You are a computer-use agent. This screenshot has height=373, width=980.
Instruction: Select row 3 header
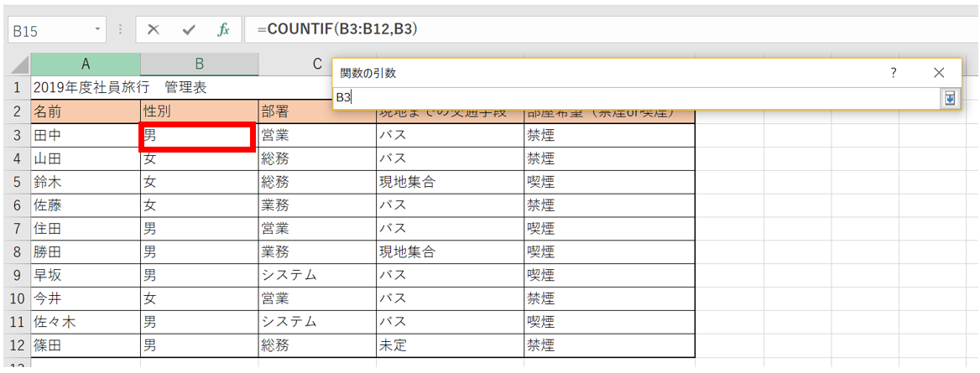18,135
